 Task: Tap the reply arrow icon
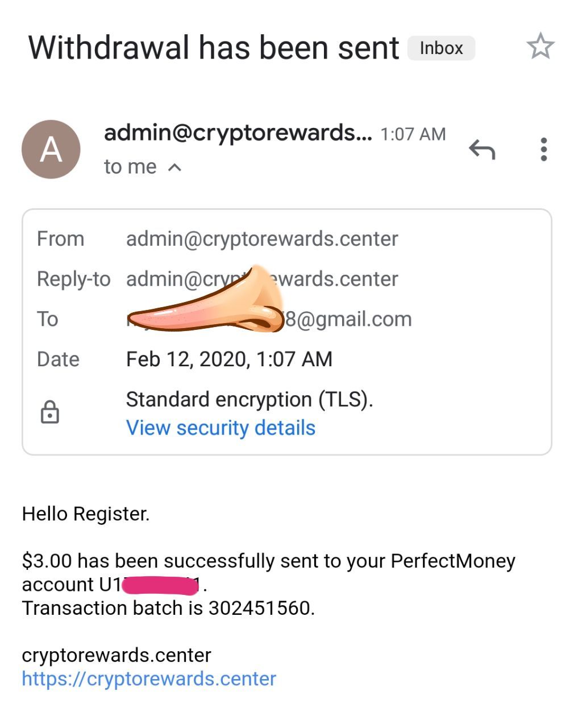[x=482, y=150]
